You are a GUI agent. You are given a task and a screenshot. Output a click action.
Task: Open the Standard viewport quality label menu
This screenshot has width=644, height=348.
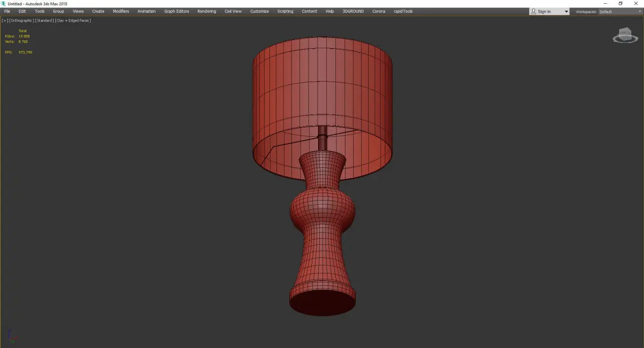click(x=45, y=20)
